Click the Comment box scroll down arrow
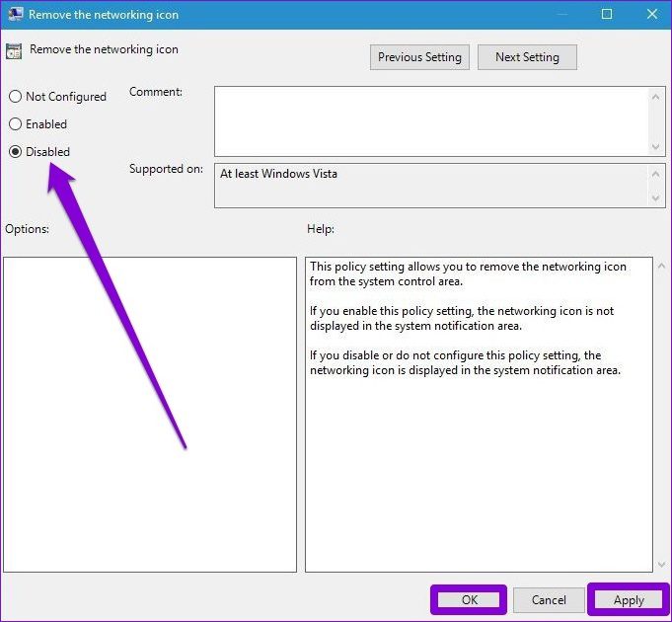The height and width of the screenshot is (622, 672). coord(655,146)
